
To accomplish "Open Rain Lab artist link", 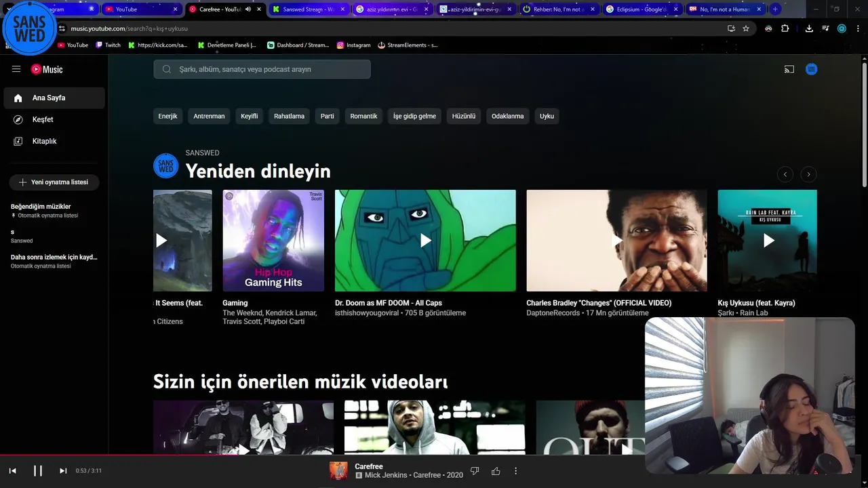I will (754, 313).
